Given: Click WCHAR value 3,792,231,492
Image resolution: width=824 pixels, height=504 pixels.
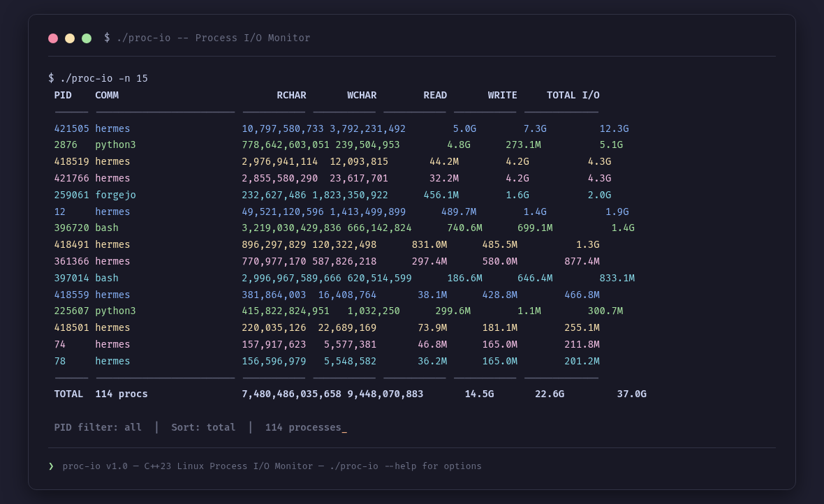Looking at the screenshot, I should [368, 128].
